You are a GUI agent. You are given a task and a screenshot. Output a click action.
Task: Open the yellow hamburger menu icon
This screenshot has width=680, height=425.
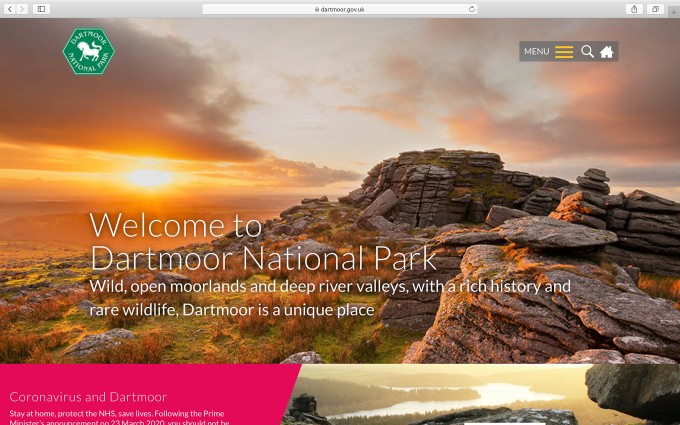coord(564,52)
